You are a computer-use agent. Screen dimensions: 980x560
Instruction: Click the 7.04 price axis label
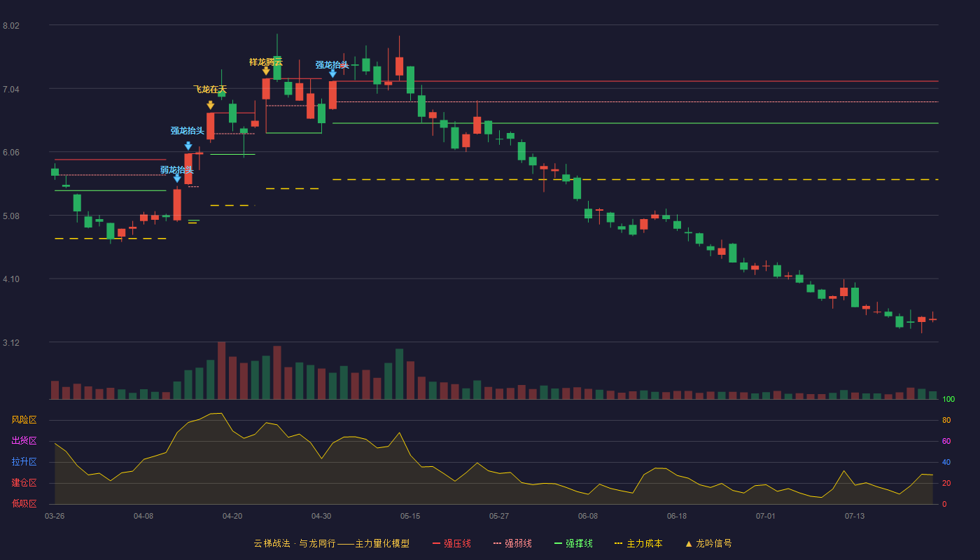[11, 90]
